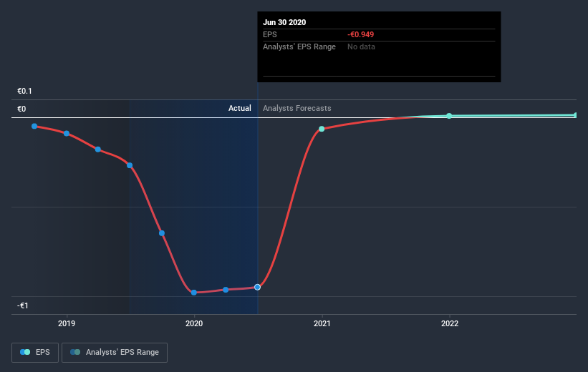Click the first EPS data point before 2019
The image size is (588, 372).
[x=34, y=126]
